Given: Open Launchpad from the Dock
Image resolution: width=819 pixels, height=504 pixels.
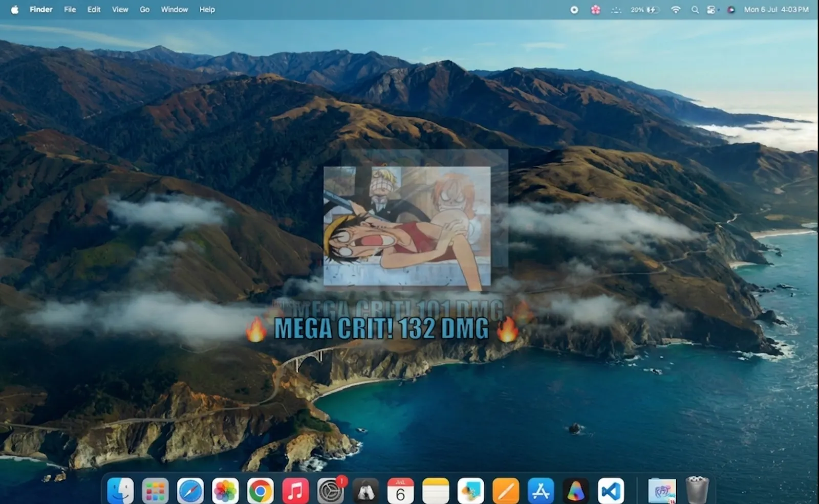Looking at the screenshot, I should click(x=155, y=491).
